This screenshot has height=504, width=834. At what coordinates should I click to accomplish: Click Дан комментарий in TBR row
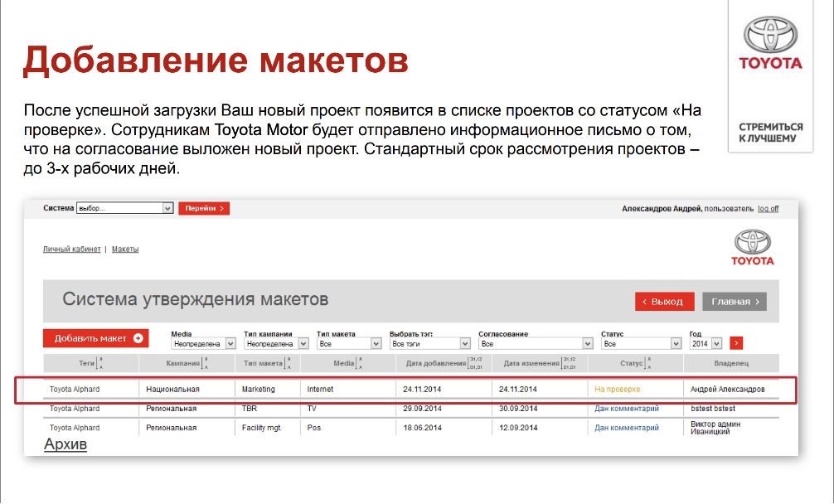tap(627, 409)
